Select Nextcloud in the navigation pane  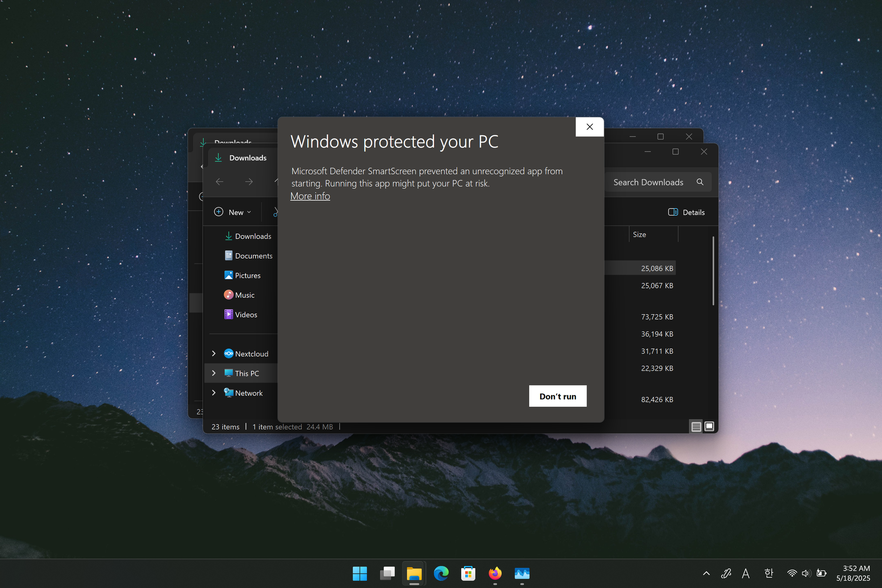(246, 354)
